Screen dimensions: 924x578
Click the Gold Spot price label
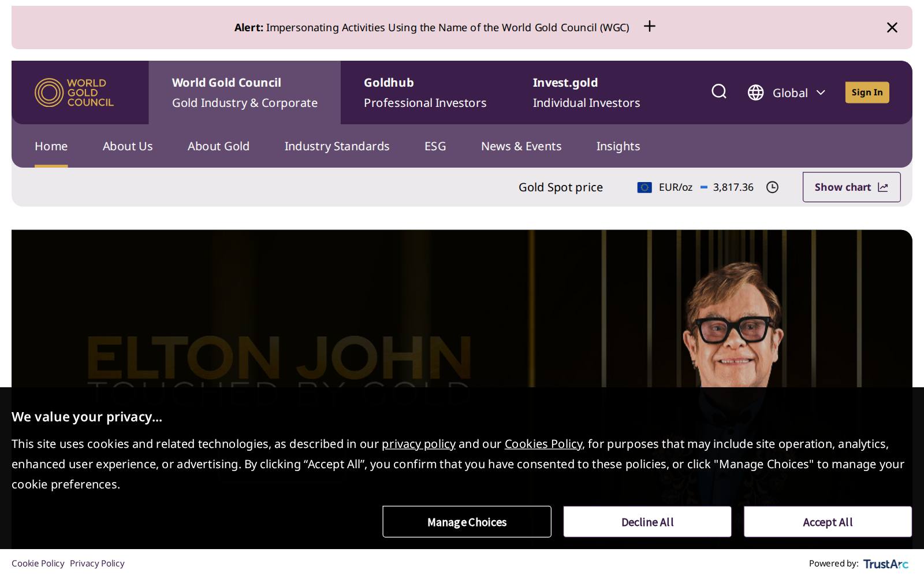pos(560,187)
